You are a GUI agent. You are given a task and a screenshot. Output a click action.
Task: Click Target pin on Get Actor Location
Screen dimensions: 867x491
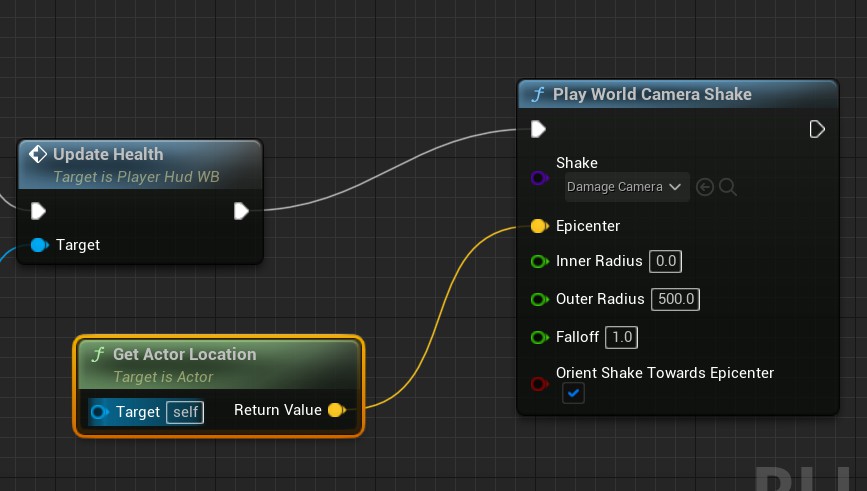click(x=100, y=412)
